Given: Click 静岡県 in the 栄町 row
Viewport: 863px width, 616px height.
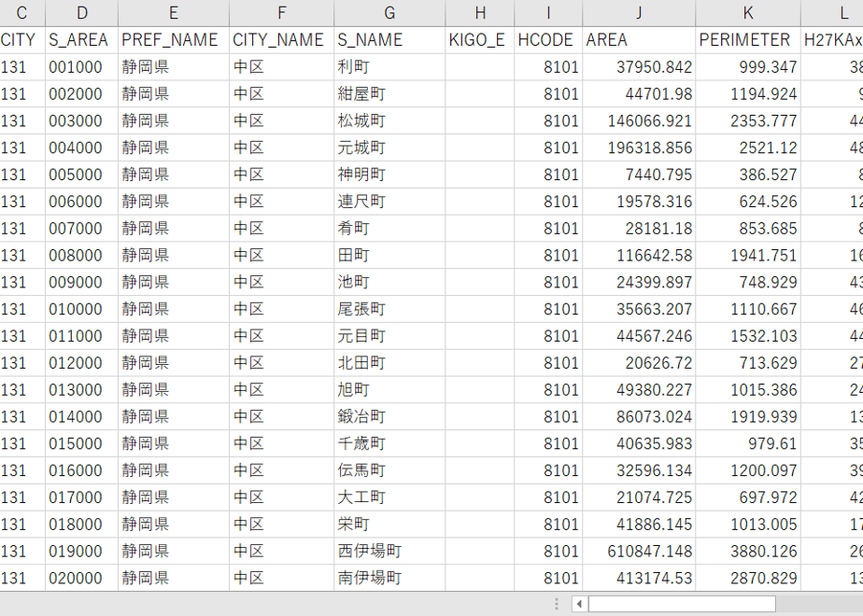Looking at the screenshot, I should pyautogui.click(x=174, y=525).
